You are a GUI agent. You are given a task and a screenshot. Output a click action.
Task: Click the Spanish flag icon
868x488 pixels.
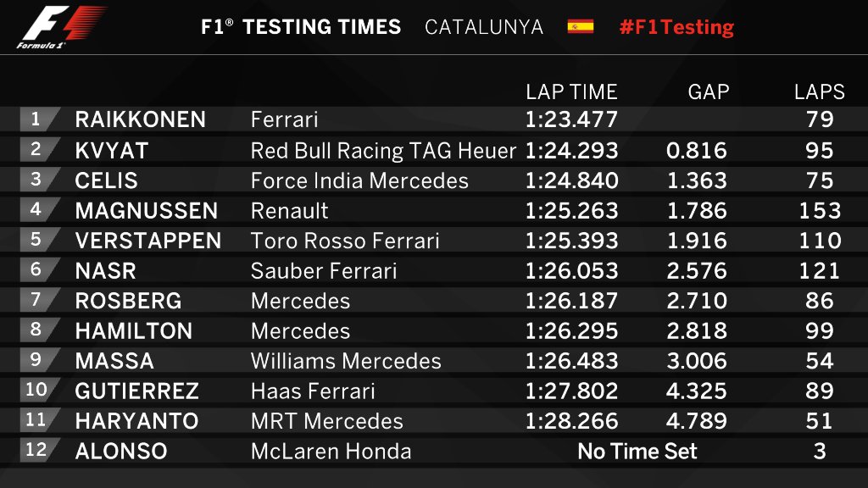click(581, 26)
